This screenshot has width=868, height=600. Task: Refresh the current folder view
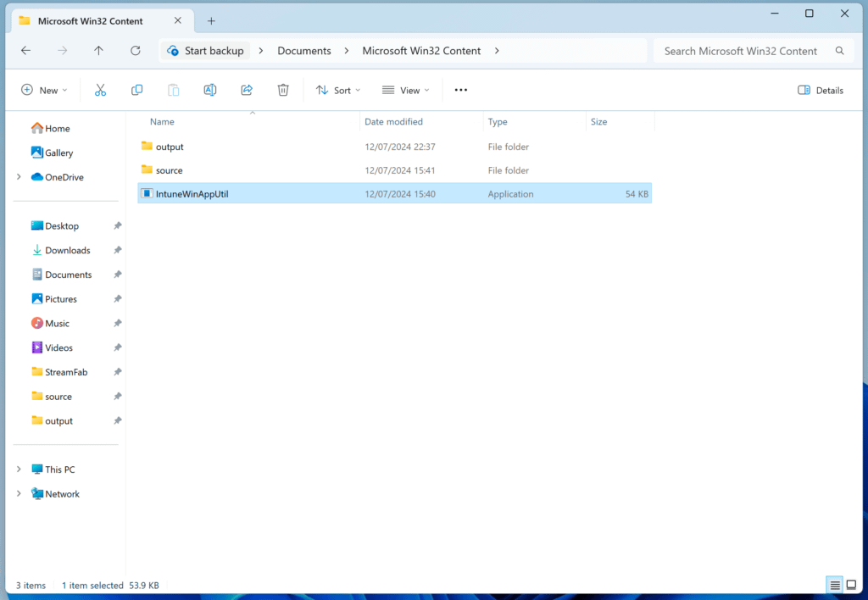point(136,51)
